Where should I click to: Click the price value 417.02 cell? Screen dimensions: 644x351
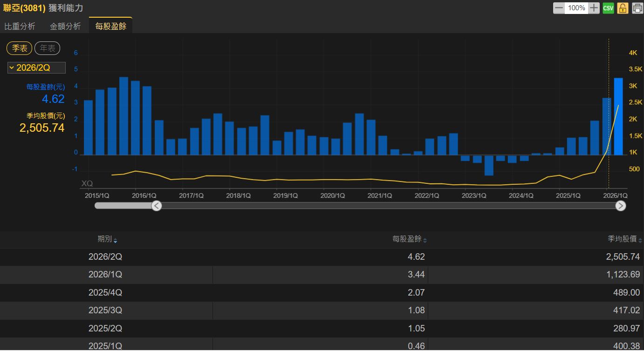tap(627, 310)
